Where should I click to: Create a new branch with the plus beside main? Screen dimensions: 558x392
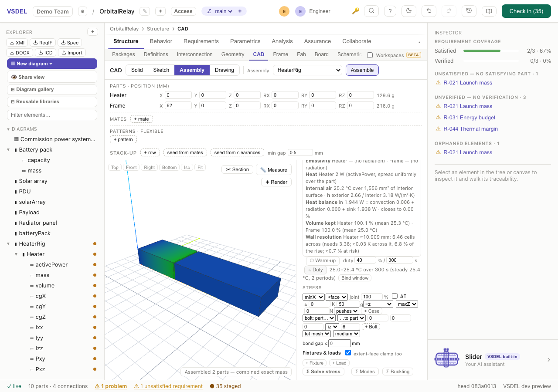tap(240, 11)
